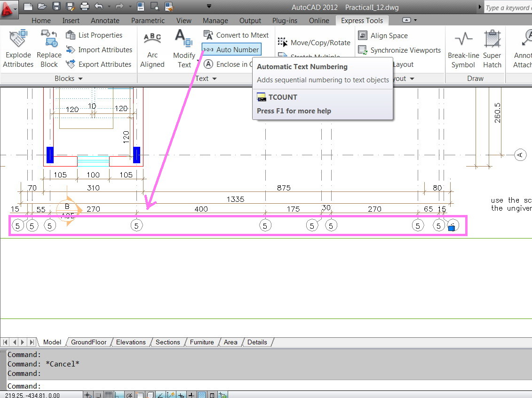Image resolution: width=532 pixels, height=398 pixels.
Task: Click the Plot printer icon
Action: point(85,7)
